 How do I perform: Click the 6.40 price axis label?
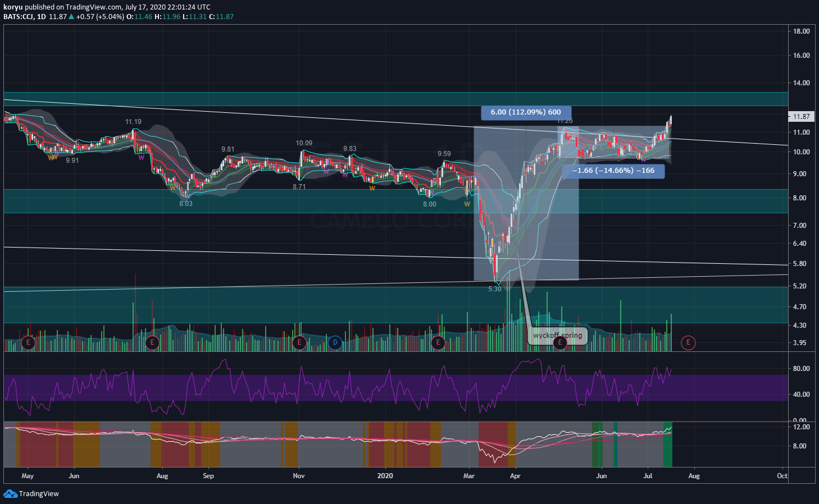pyautogui.click(x=799, y=244)
